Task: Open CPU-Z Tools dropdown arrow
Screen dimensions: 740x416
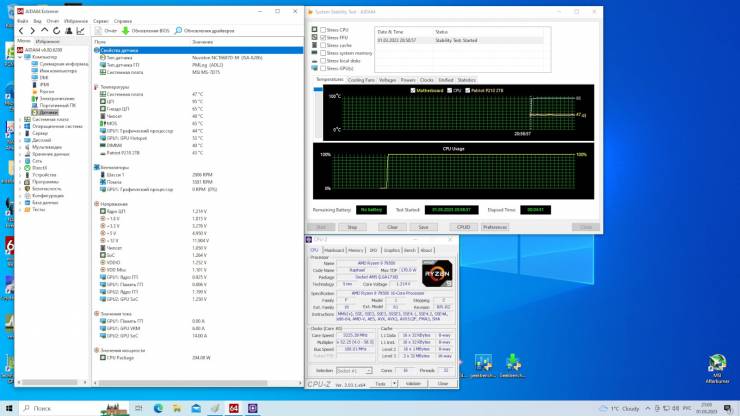Action: 395,383
